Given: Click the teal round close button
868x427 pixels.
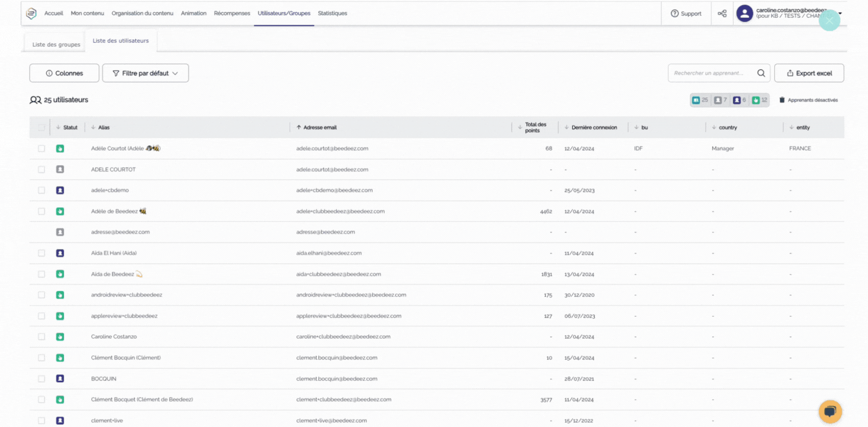Looking at the screenshot, I should (x=829, y=20).
